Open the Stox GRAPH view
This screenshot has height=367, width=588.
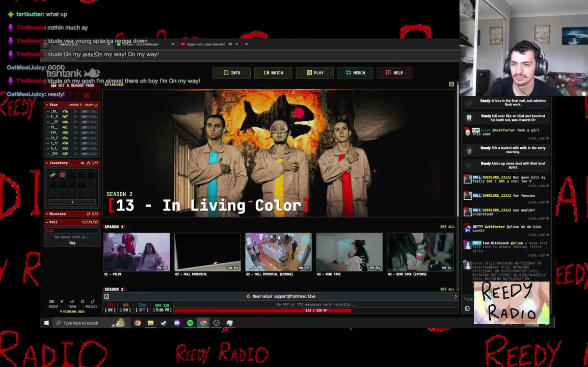click(x=91, y=104)
